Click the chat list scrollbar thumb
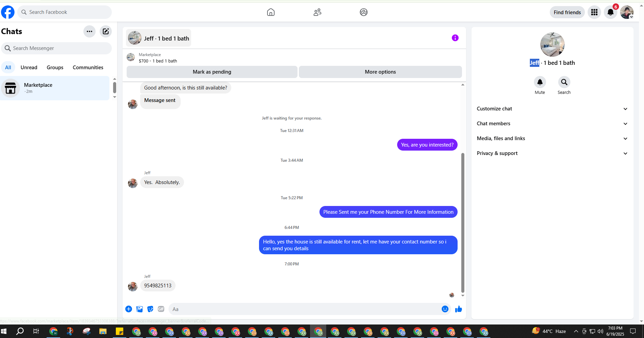 coord(114,87)
